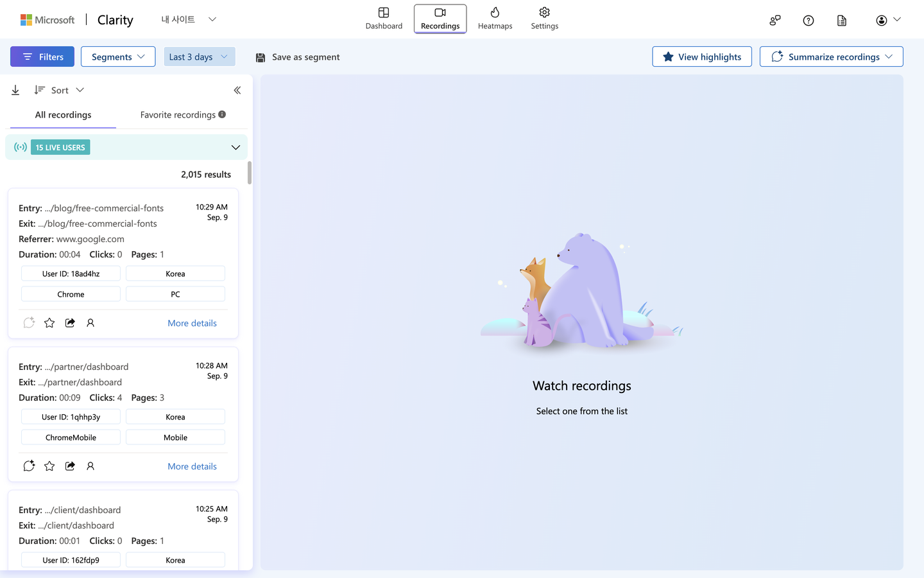Open the documentation page icon in header
This screenshot has height=578, width=924.
point(842,21)
